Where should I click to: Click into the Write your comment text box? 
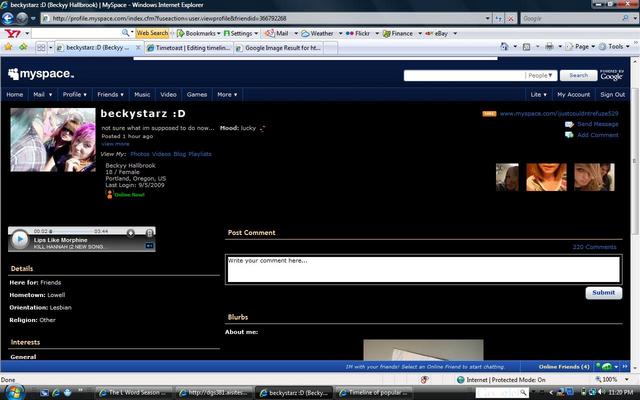[423, 269]
